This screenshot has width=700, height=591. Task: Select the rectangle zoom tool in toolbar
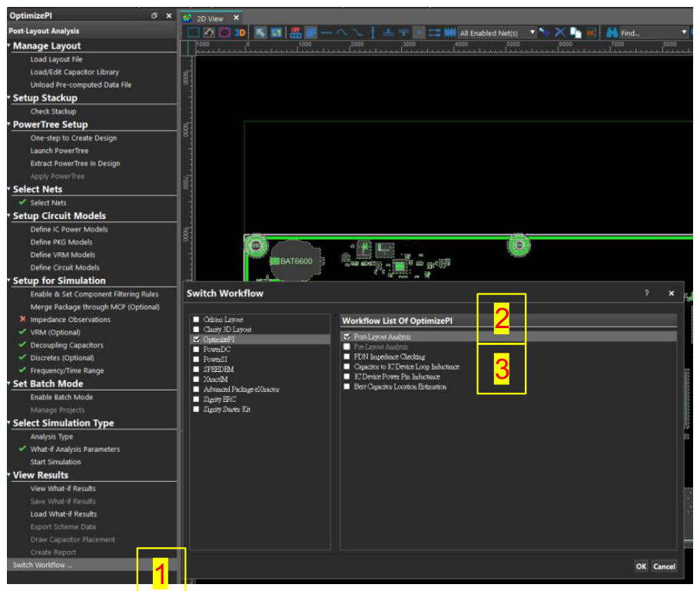tap(194, 32)
